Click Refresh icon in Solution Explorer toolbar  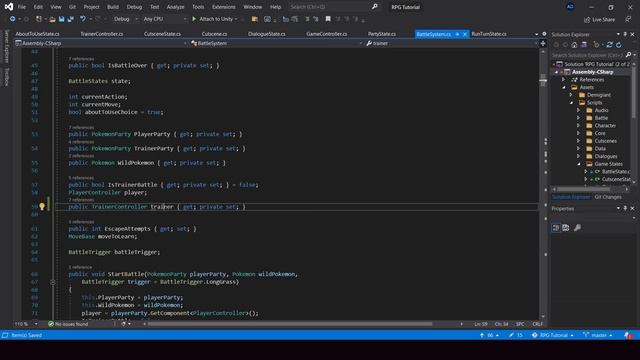pyautogui.click(x=619, y=45)
